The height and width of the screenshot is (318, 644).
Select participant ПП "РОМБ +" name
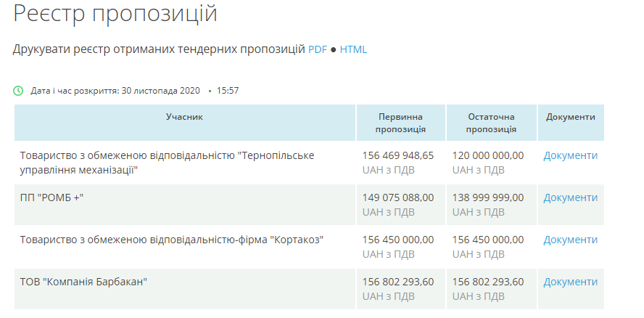(x=52, y=197)
